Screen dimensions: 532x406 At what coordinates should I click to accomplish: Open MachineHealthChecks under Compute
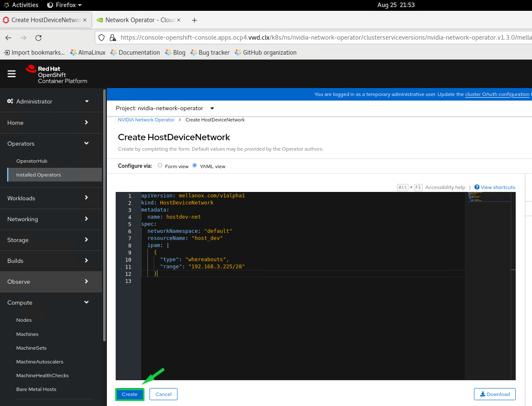click(x=42, y=376)
